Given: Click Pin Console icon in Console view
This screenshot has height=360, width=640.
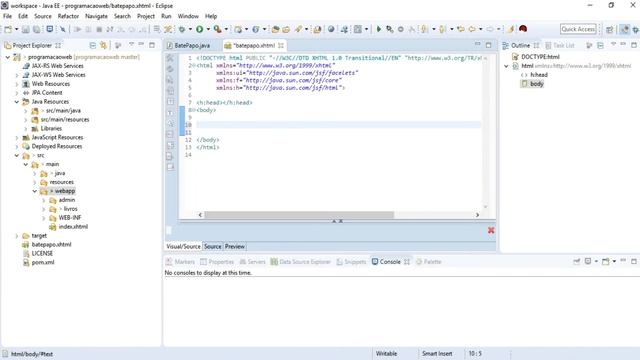Looking at the screenshot, I should point(576,261).
